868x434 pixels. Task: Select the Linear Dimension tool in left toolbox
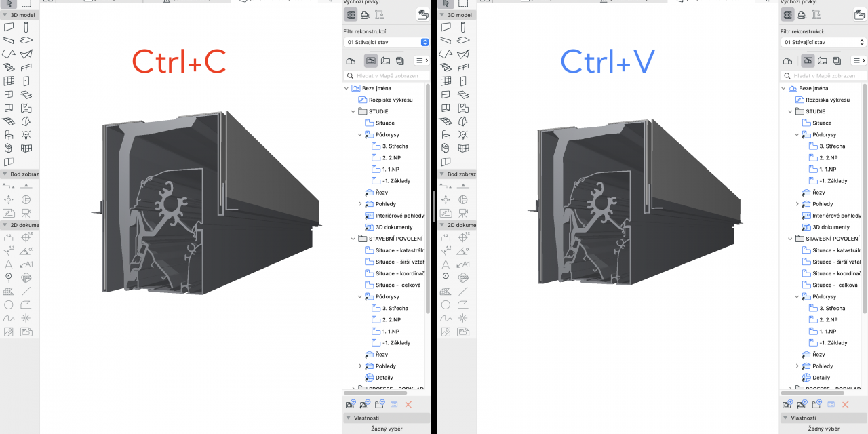coord(9,237)
